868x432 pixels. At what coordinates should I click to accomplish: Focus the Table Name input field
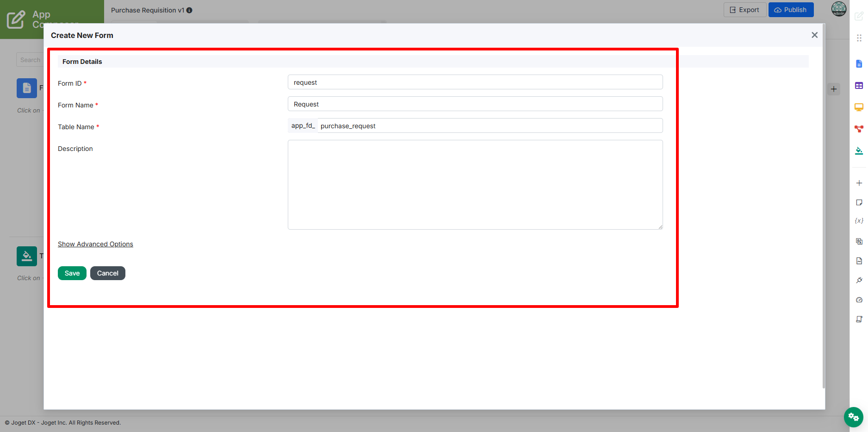pyautogui.click(x=490, y=125)
